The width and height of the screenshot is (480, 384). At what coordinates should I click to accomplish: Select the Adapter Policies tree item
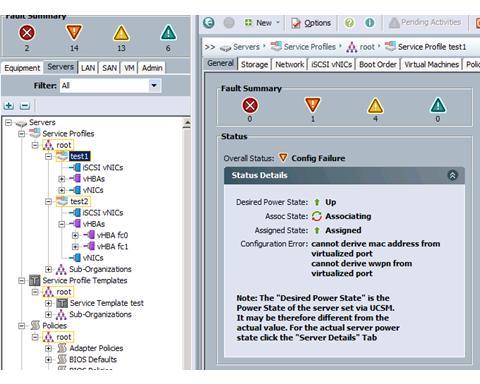pos(96,348)
